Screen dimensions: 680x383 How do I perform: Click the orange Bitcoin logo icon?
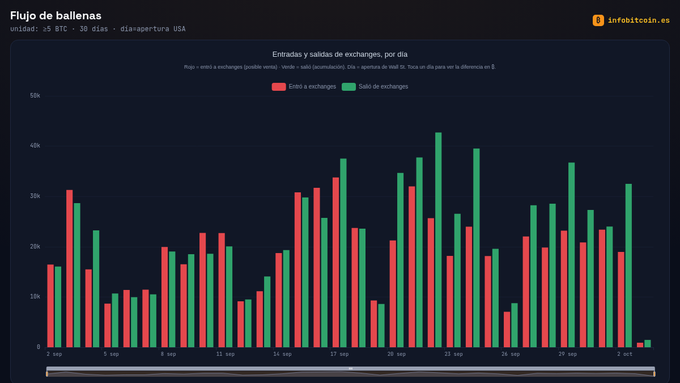pyautogui.click(x=598, y=20)
